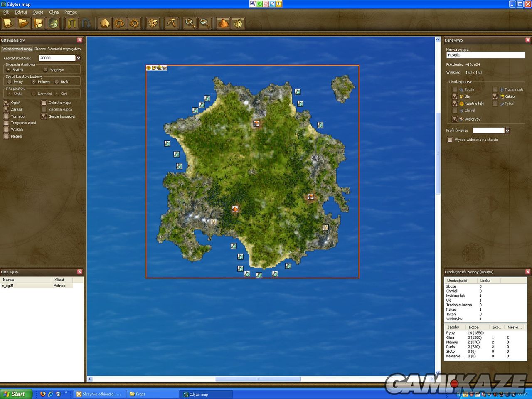Screen dimensions: 532x399
Task: Uncheck the Kakao fertility checkbox
Action: pyautogui.click(x=495, y=96)
